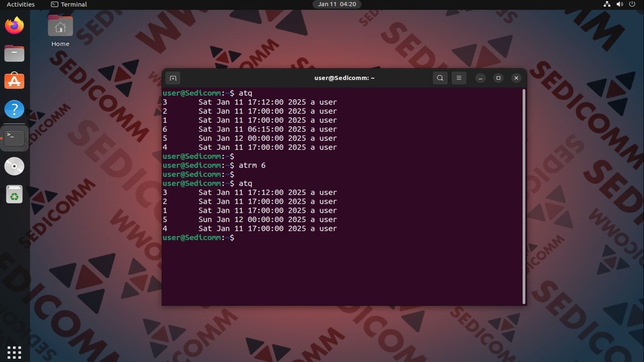The height and width of the screenshot is (362, 644).
Task: Open the Files app in dock
Action: click(x=14, y=54)
